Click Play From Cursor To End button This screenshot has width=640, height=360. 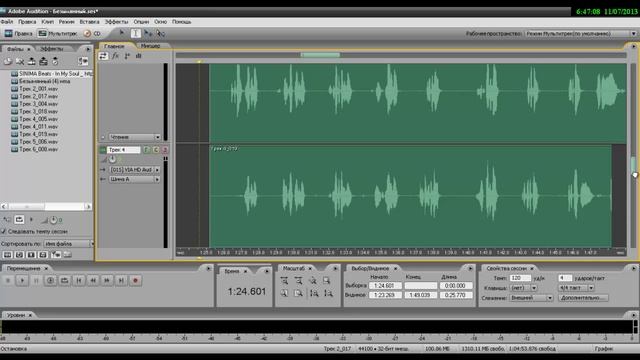click(50, 280)
